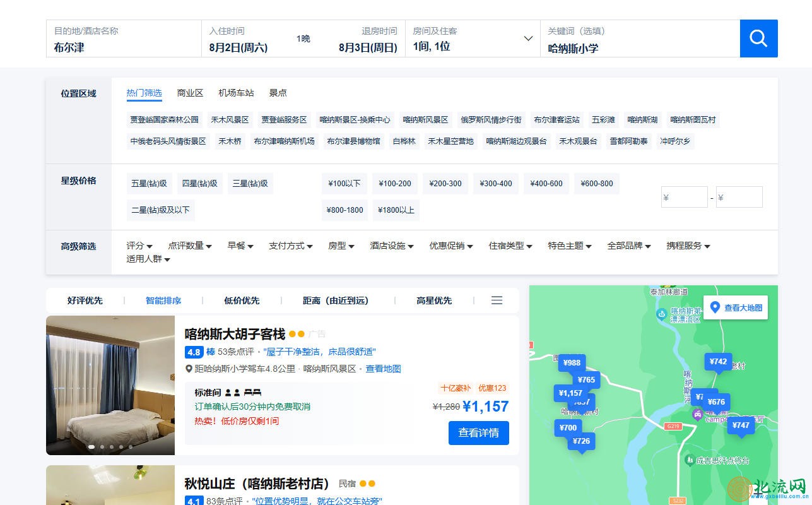
Task: Toggle the ¥1800以上 price filter
Action: click(x=396, y=210)
